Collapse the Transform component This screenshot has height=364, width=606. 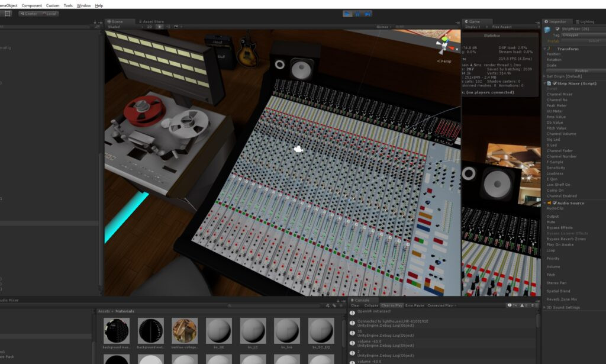tap(545, 49)
